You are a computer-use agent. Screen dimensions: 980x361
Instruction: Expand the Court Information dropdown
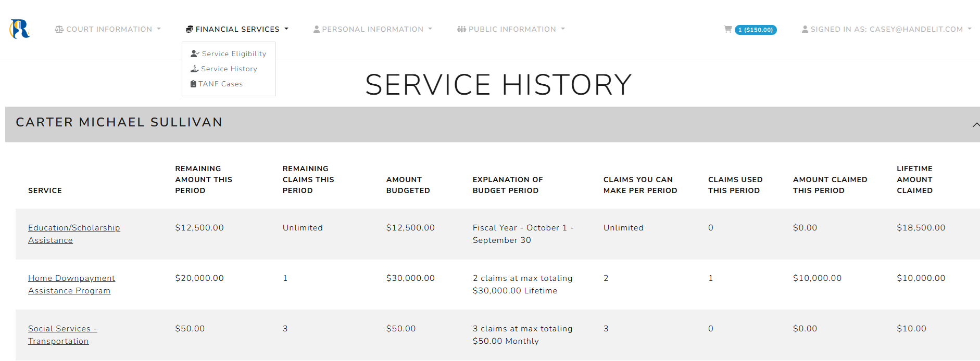point(109,30)
